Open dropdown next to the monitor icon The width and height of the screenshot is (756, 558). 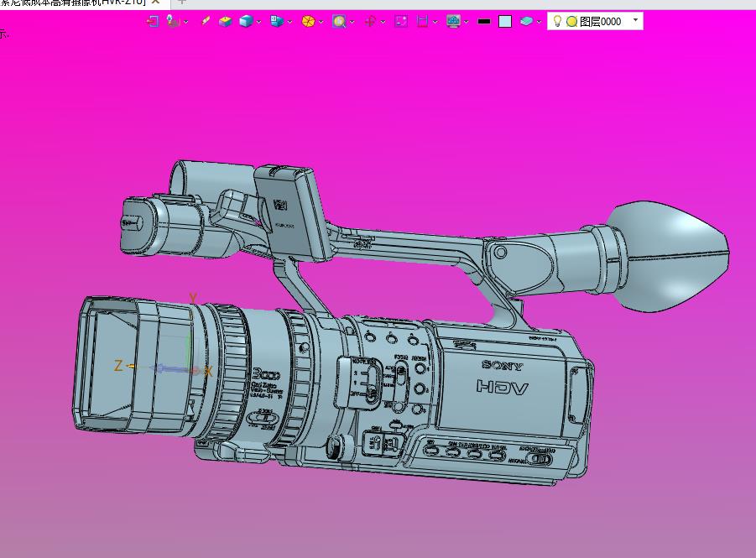pos(467,22)
